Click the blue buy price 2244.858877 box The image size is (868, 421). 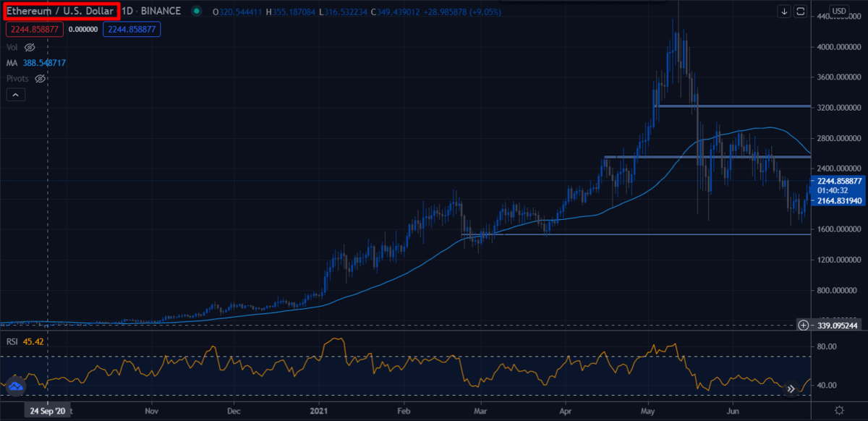(132, 29)
